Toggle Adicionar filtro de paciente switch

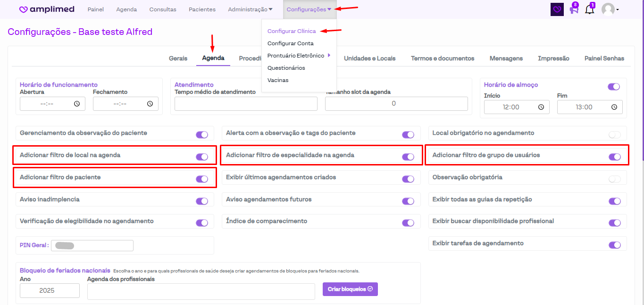point(201,179)
